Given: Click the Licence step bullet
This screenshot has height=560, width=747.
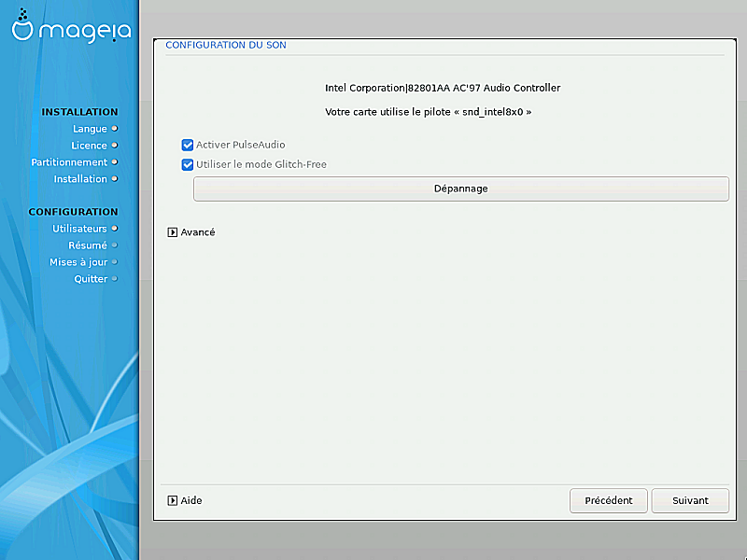Looking at the screenshot, I should point(115,146).
